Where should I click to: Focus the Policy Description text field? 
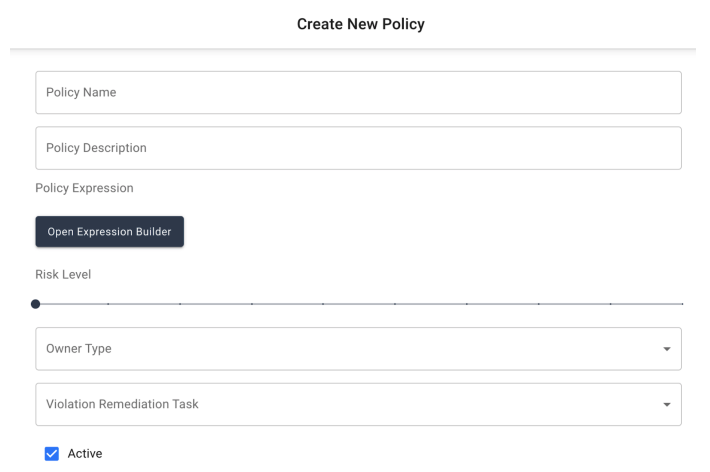[x=358, y=148]
